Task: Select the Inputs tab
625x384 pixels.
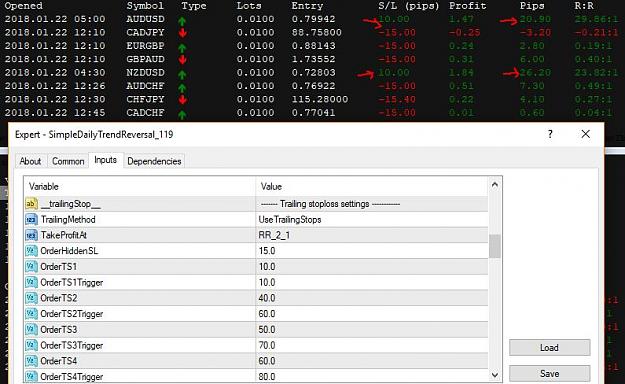Action: point(106,160)
